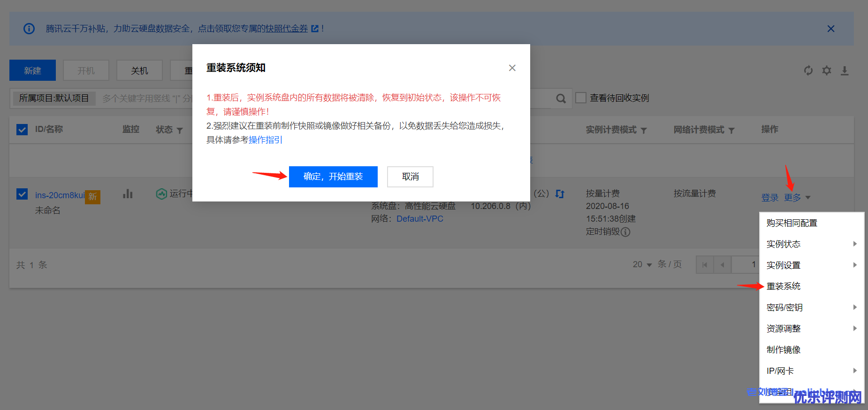This screenshot has height=410, width=868.
Task: Open the Default-VPC network link
Action: click(420, 219)
